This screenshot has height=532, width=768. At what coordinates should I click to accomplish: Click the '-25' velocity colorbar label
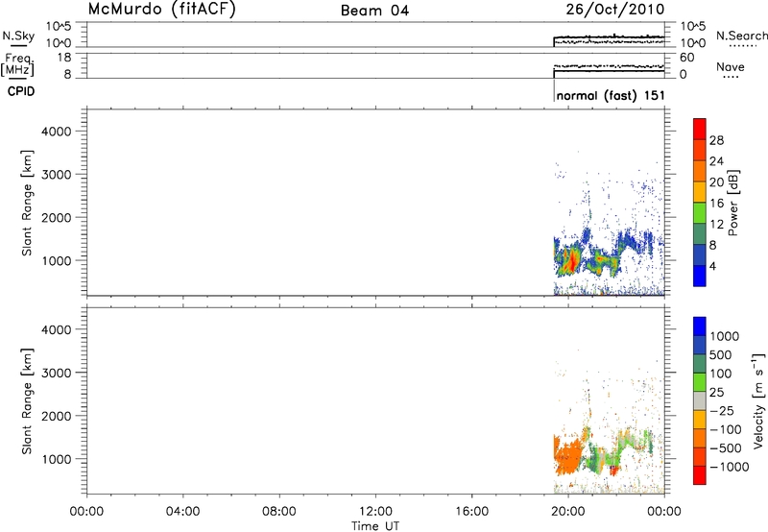click(x=722, y=411)
